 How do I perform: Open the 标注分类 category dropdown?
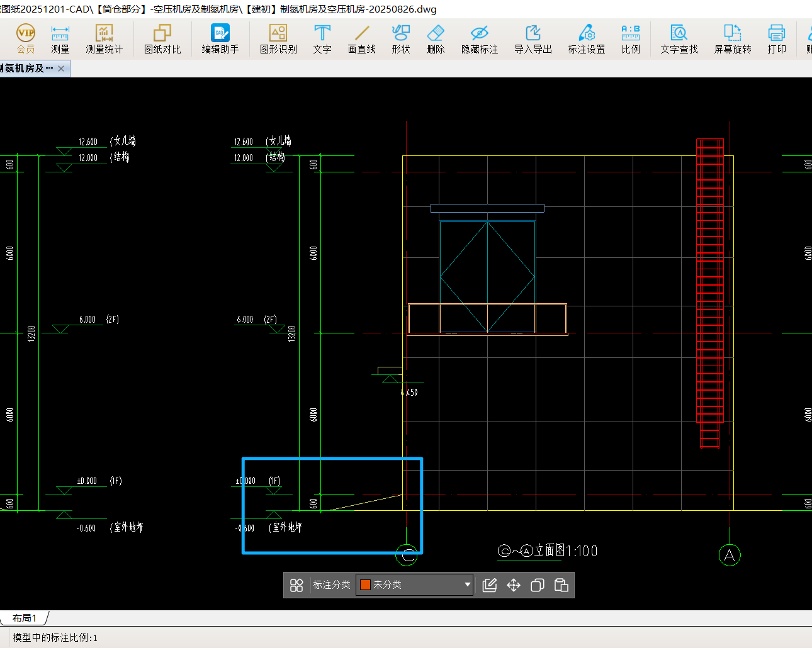(414, 585)
